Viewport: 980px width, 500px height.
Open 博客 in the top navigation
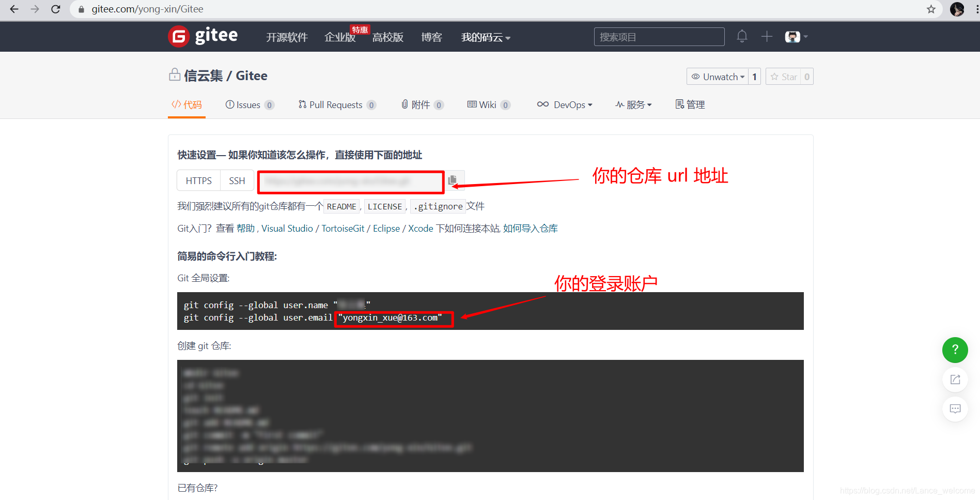pyautogui.click(x=431, y=37)
